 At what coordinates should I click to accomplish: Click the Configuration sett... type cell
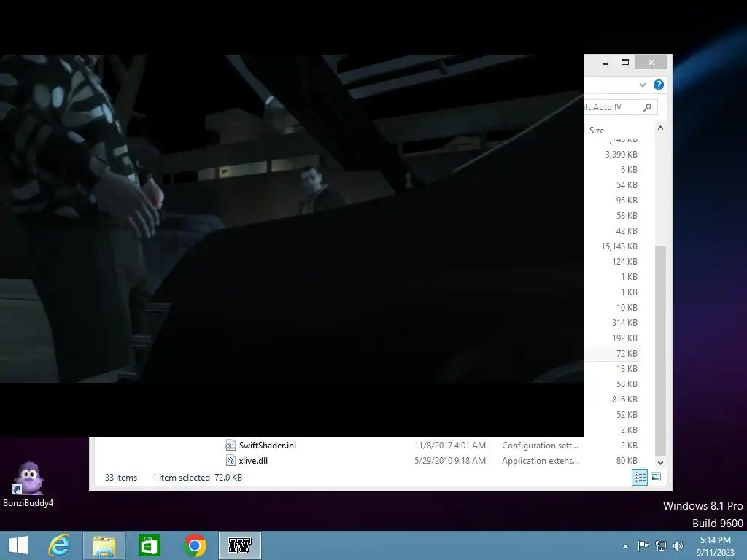(540, 446)
